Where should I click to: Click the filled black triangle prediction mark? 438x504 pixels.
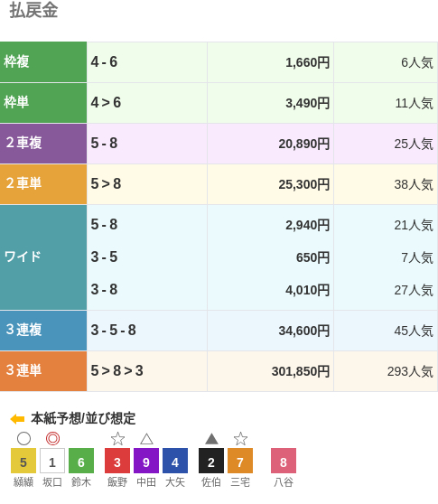211,439
